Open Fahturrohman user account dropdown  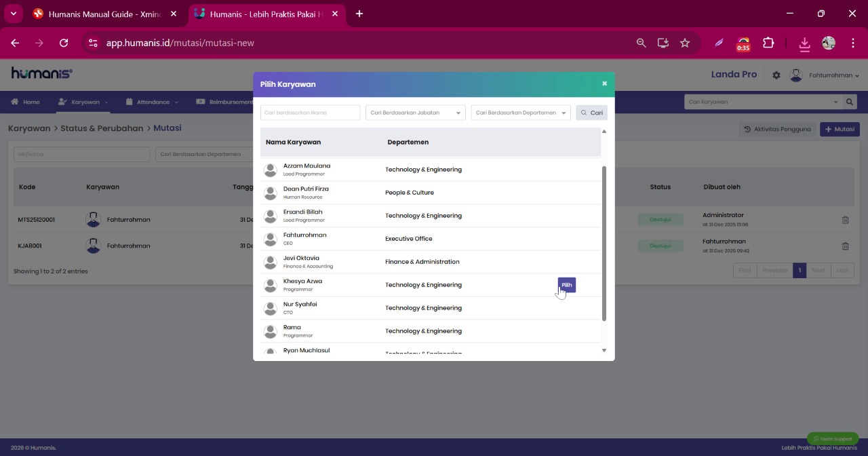click(834, 75)
